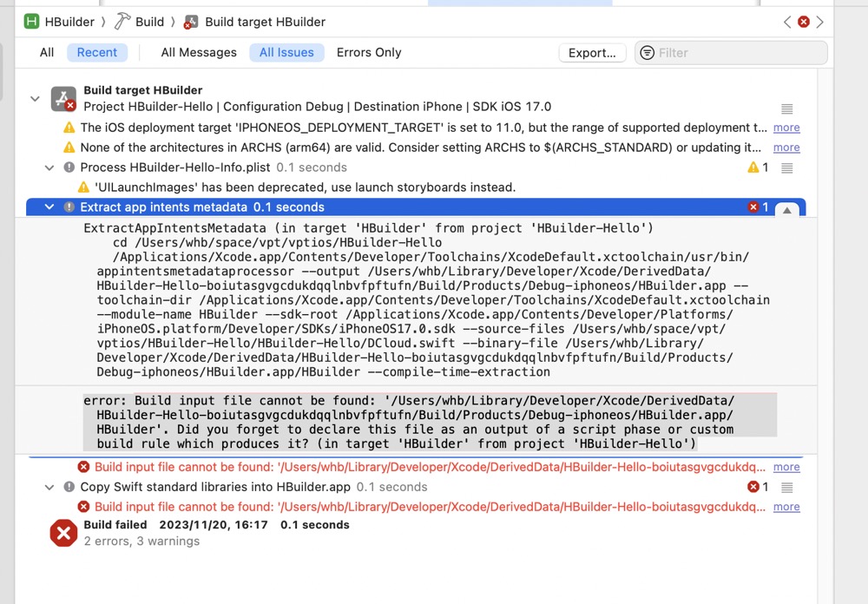The image size is (868, 604).
Task: Click the red error indicator between navigation arrows
Action: [803, 22]
